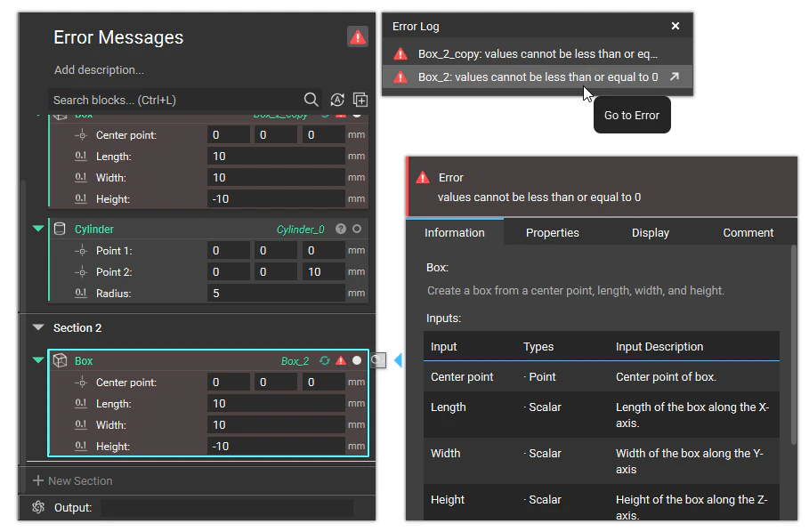Click the Box_2 block cube icon

(61, 360)
